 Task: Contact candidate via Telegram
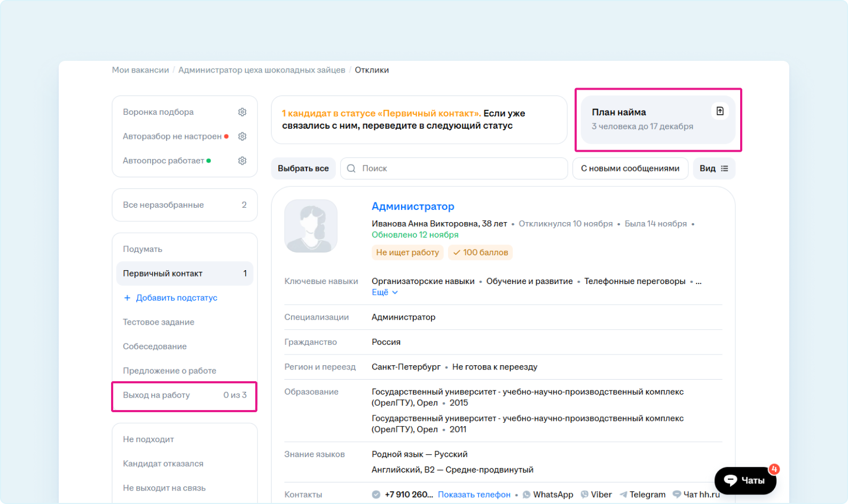[642, 494]
